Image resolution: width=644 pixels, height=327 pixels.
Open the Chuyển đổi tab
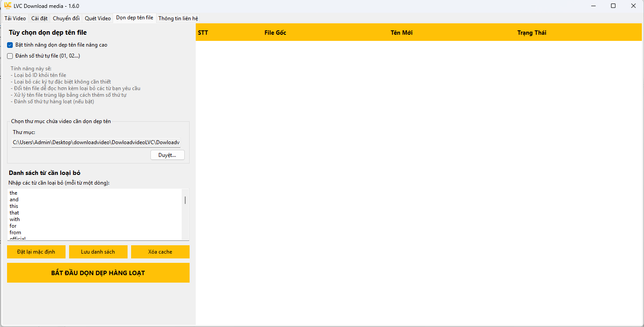click(66, 18)
